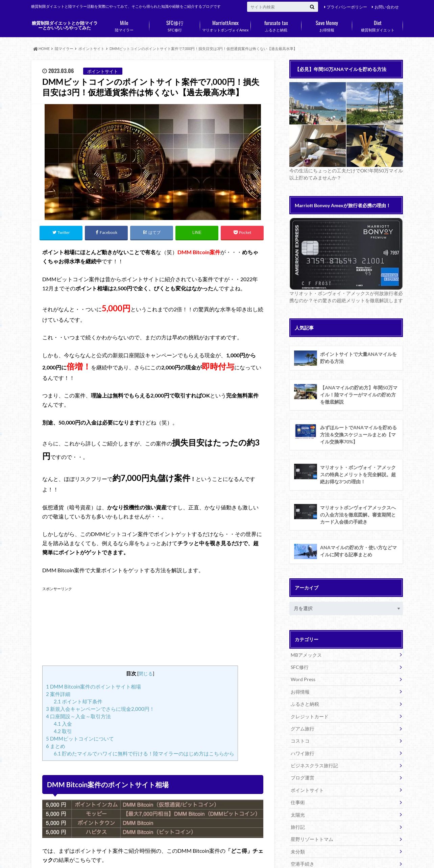Click the chevron next to グアム旅行 category
This screenshot has height=868, width=434.
(x=401, y=728)
